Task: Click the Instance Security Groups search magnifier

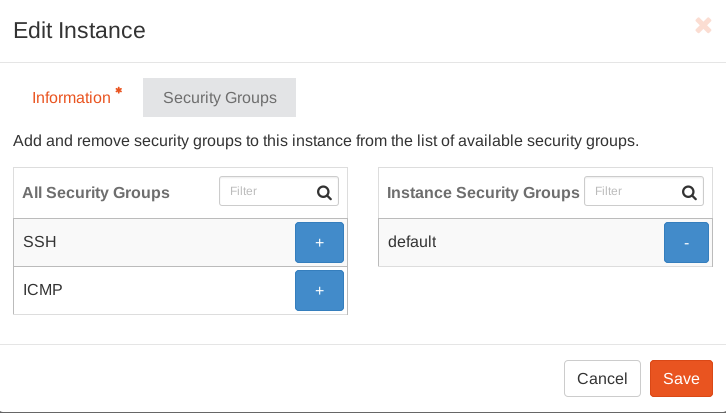Action: click(x=689, y=192)
